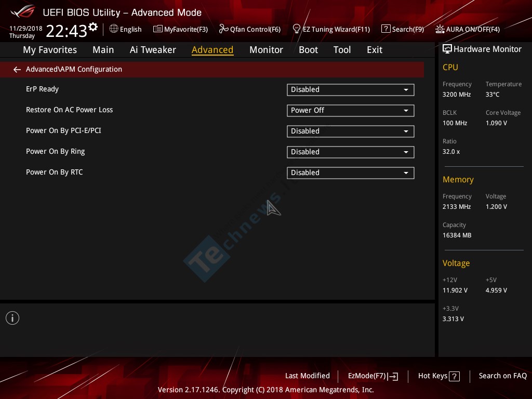This screenshot has height=399, width=532.
Task: Click Core Voltage value 1.090 V
Action: 496,123
